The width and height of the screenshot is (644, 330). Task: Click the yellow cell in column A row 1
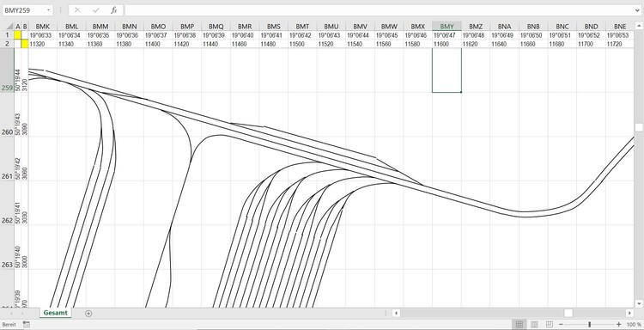tap(18, 35)
